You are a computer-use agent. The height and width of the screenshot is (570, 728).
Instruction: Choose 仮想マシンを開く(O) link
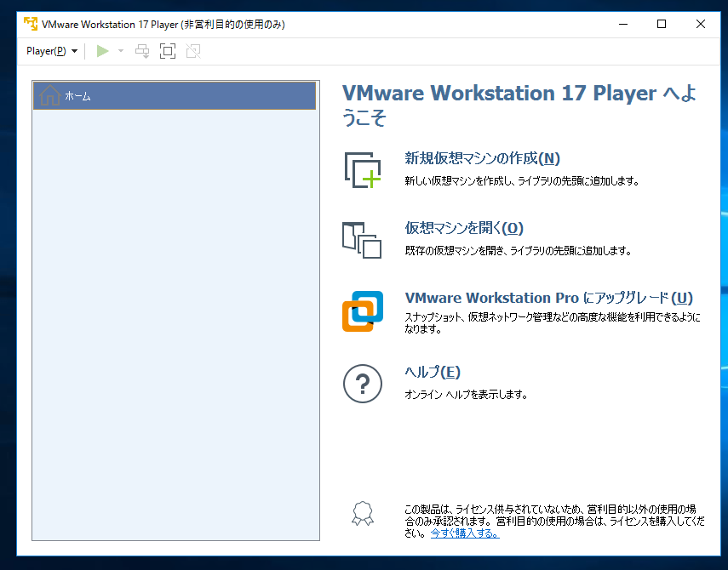[x=464, y=228]
